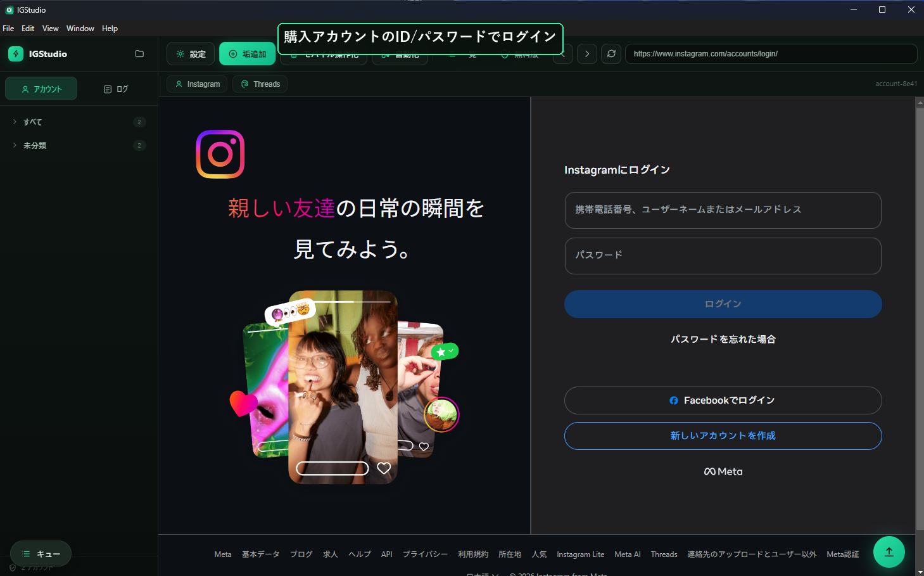Click the count badge beside すべて

(139, 122)
